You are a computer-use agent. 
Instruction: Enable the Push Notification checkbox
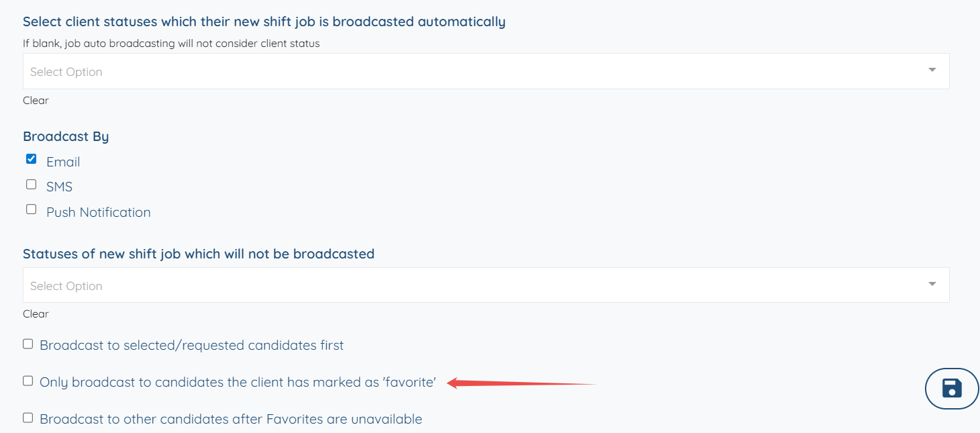31,209
